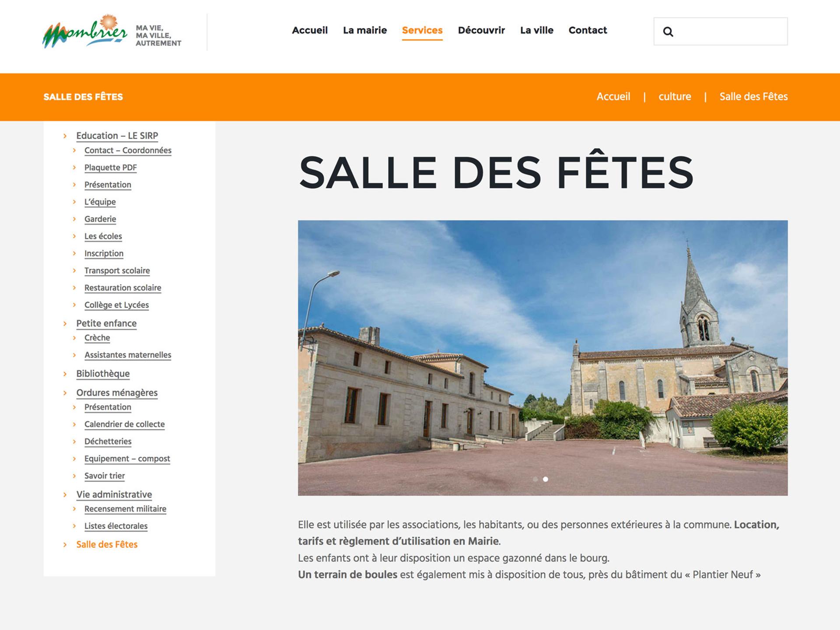The height and width of the screenshot is (630, 840).
Task: Click chevron beside Plaquette PDF
Action: point(74,168)
